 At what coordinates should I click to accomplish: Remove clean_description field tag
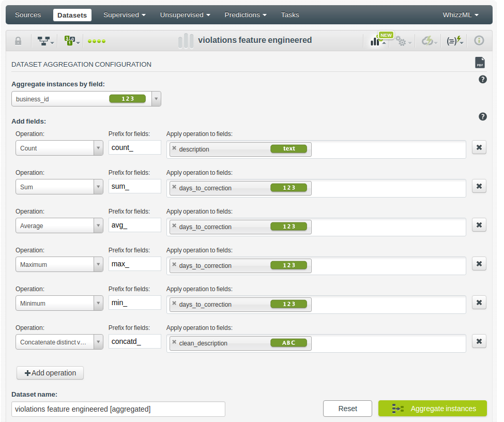tap(174, 342)
